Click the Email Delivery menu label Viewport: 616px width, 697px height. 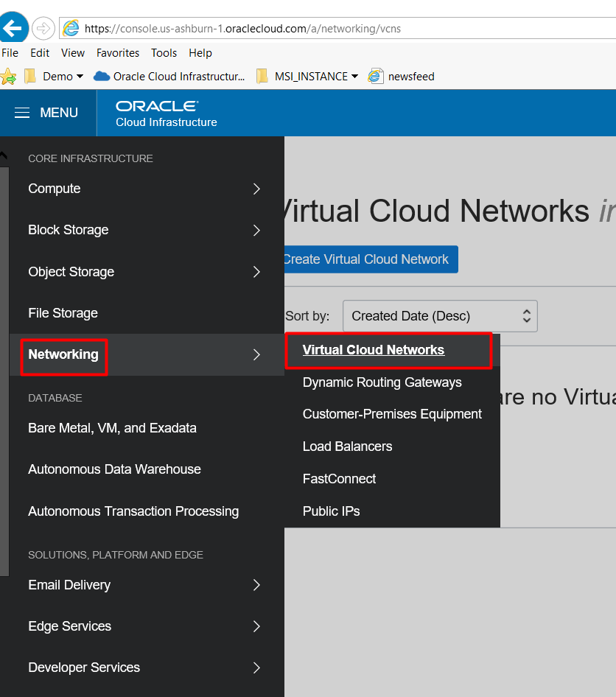[69, 585]
